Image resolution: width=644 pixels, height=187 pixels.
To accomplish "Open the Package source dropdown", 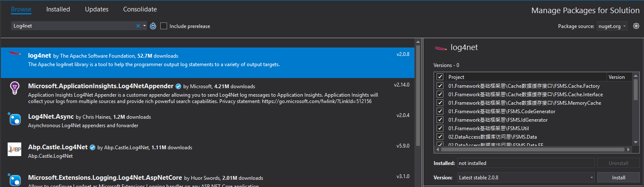I will [612, 26].
